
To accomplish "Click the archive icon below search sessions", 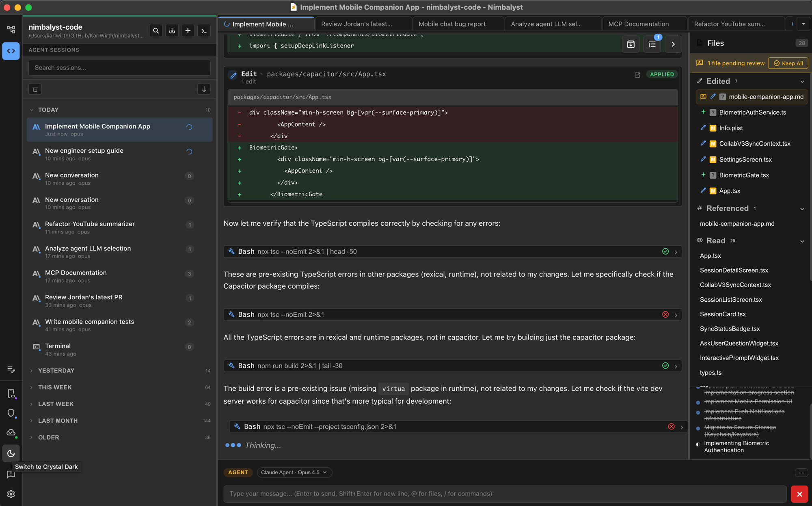I will 35,89.
